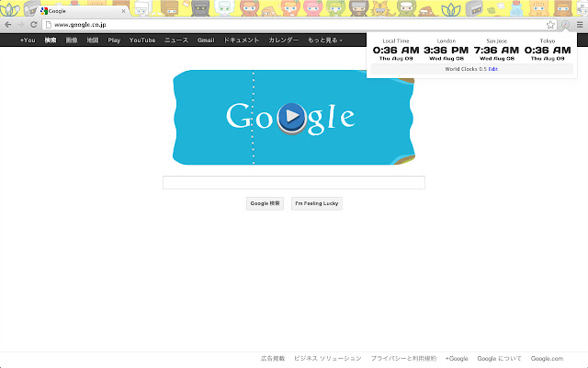This screenshot has width=588, height=368.
Task: Open the Google.com footer link
Action: point(547,359)
